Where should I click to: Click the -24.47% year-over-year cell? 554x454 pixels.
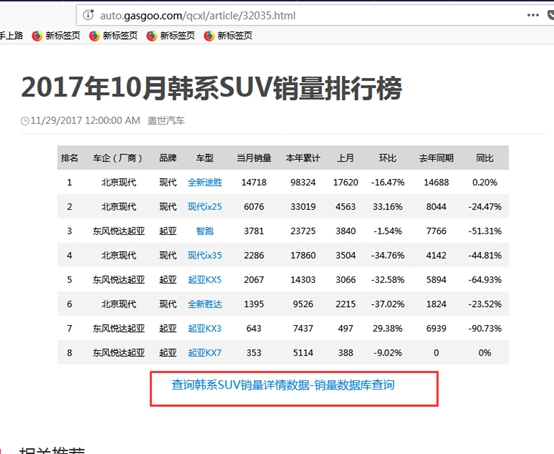485,207
